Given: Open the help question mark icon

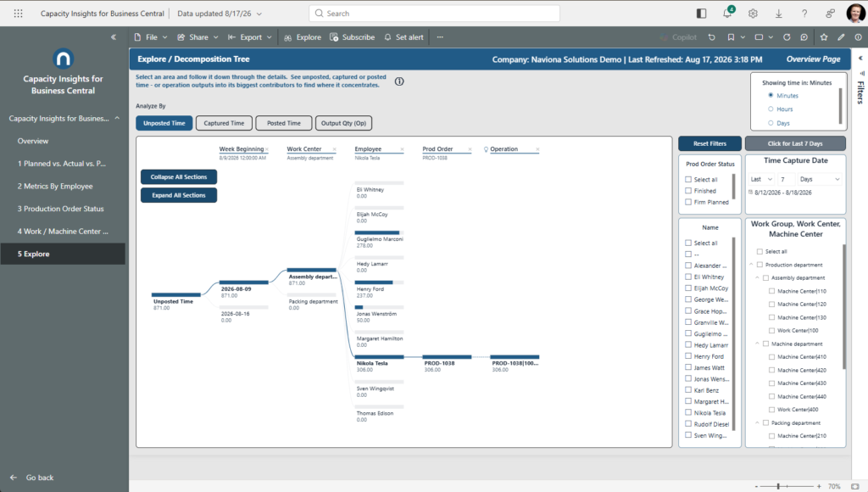Looking at the screenshot, I should click(804, 14).
